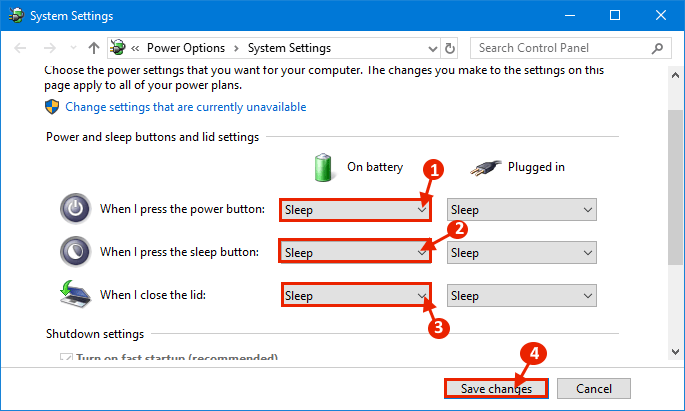The width and height of the screenshot is (685, 411).
Task: Click the 'When I press the sleep button:' label
Action: pos(179,252)
